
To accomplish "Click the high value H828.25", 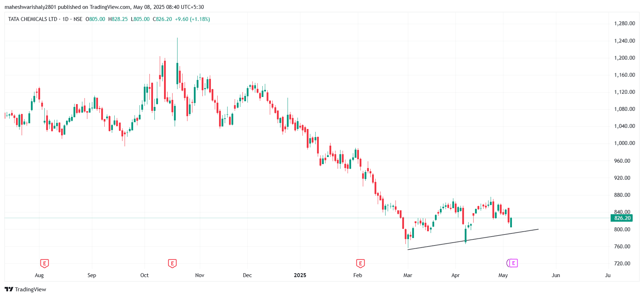I will click(x=118, y=19).
